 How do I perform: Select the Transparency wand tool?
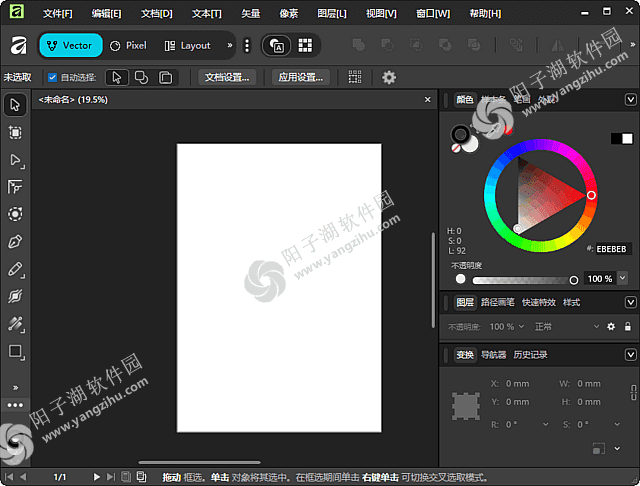click(x=16, y=324)
